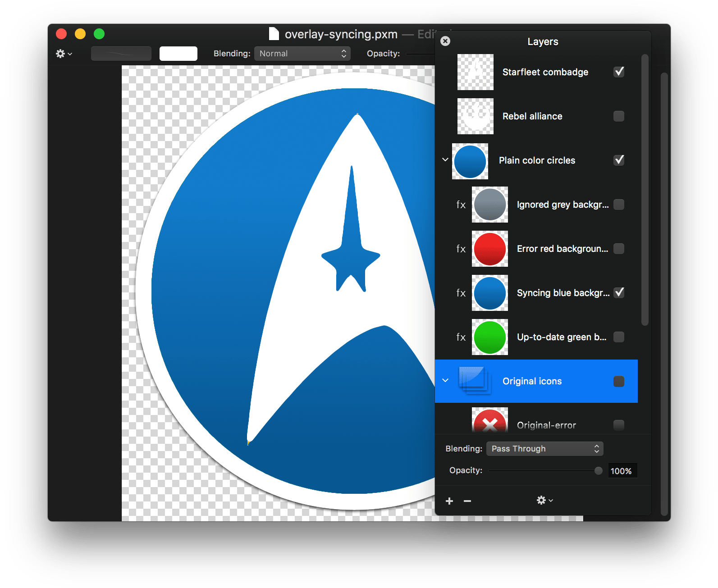
Task: Select the Rebel alliance layer name
Action: [x=532, y=116]
